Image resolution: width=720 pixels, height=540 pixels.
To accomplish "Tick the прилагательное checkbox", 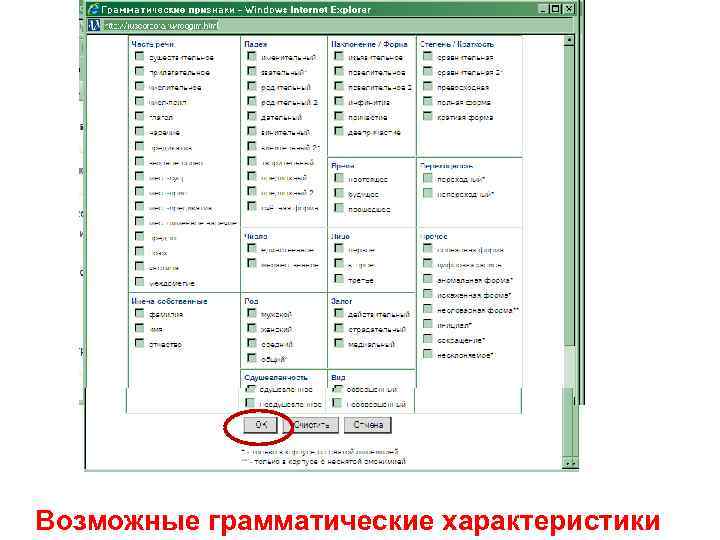I will (140, 71).
